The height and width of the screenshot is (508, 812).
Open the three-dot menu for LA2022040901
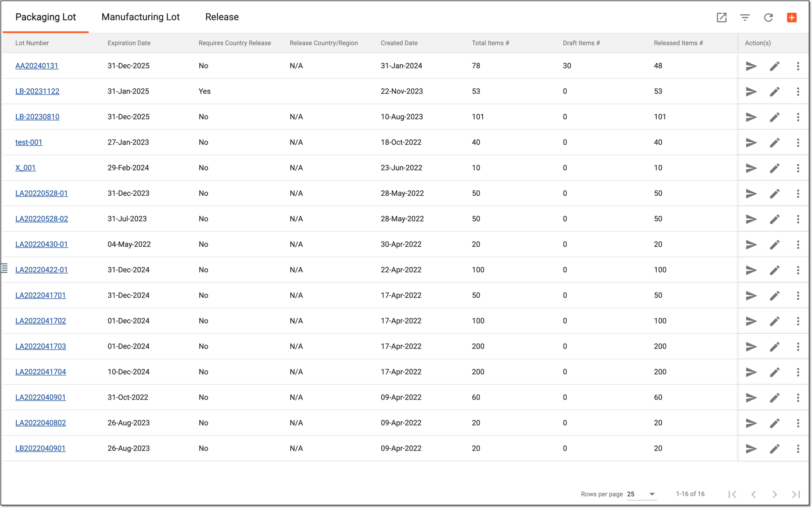tap(798, 397)
